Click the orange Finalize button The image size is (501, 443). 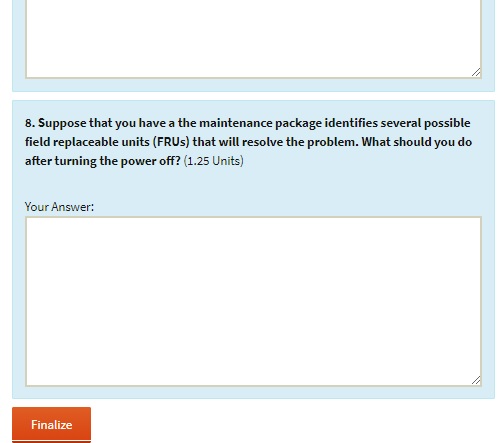coord(51,424)
